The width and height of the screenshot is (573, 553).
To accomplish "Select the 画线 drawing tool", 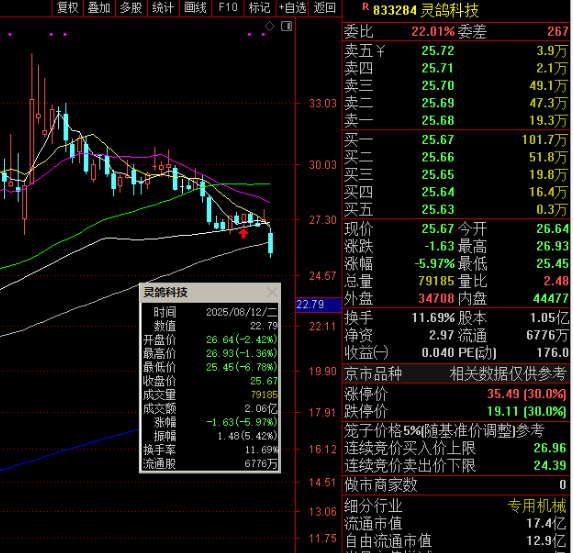I will pos(195,8).
